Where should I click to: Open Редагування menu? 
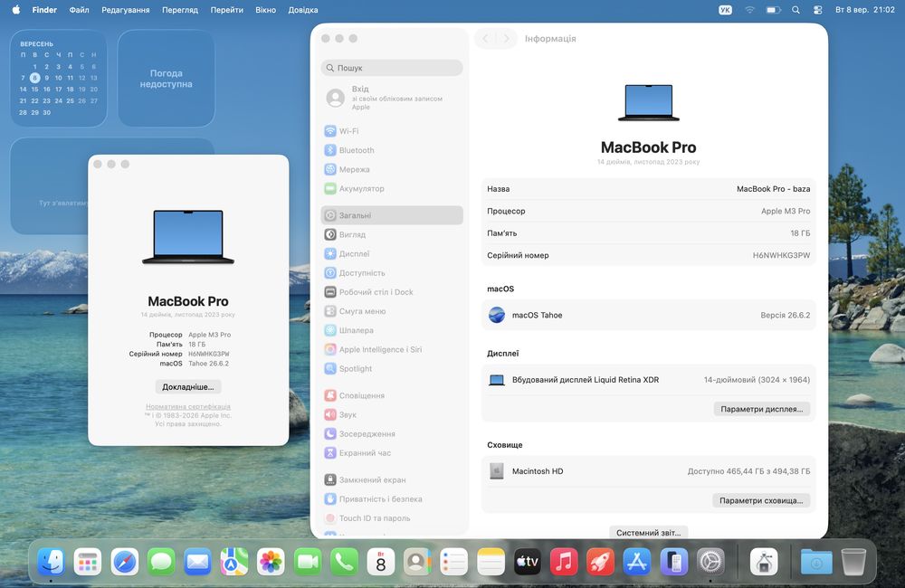(x=125, y=10)
